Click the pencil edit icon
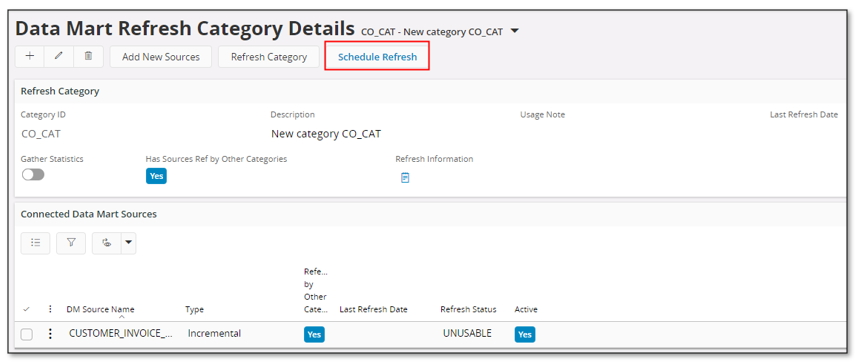The height and width of the screenshot is (364, 855). click(59, 56)
